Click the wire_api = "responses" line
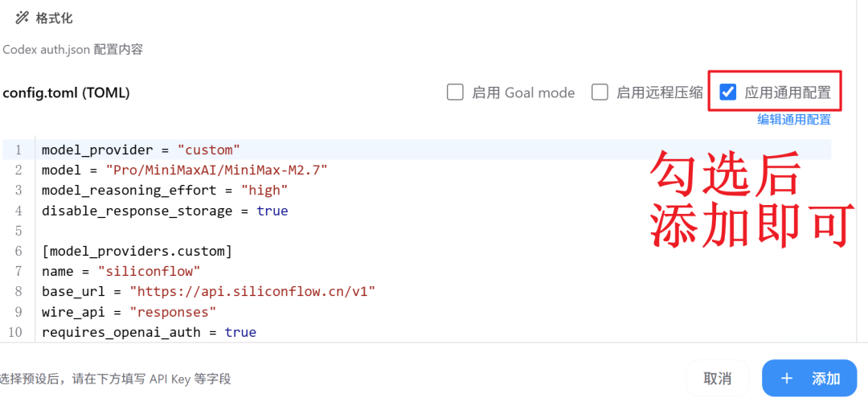 [x=129, y=312]
